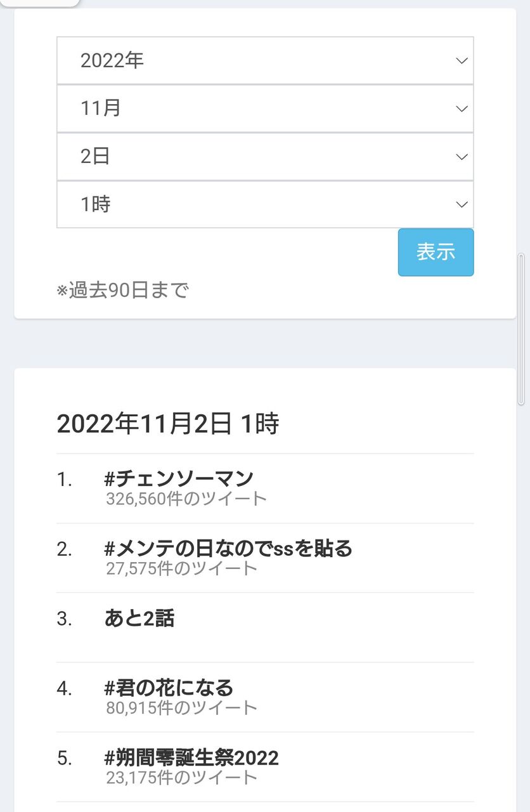Viewport: 530px width, 812px height.
Task: Click the 2022年11月2日 1時 results heading
Action: tap(168, 424)
